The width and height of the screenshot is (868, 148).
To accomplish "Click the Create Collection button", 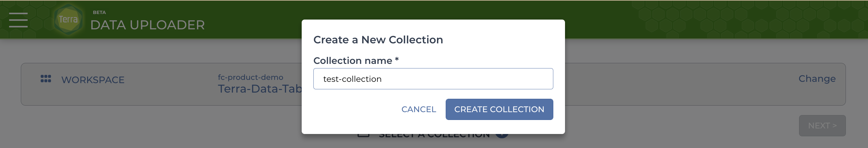I will [499, 109].
